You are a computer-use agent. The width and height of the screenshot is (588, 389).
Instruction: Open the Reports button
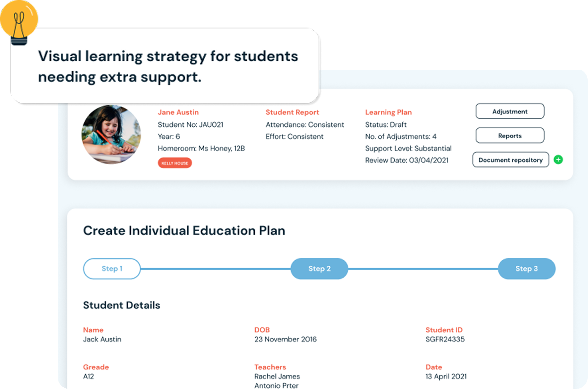(x=510, y=135)
